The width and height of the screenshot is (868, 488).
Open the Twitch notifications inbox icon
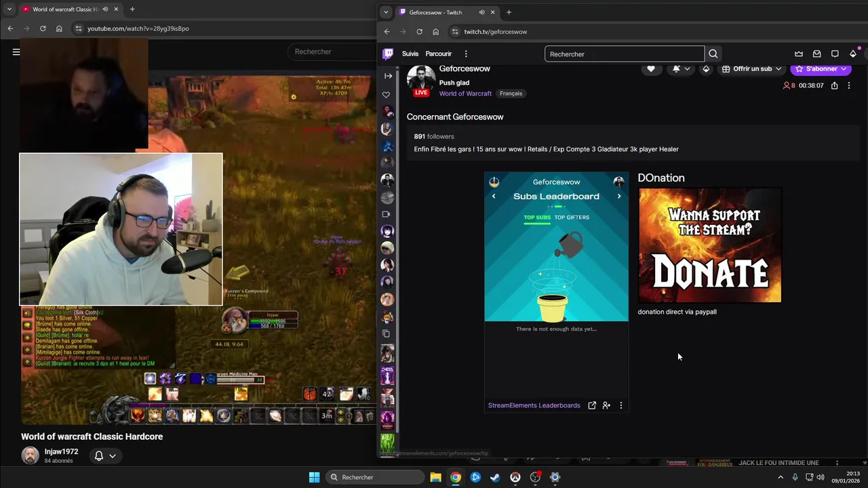[x=816, y=54]
